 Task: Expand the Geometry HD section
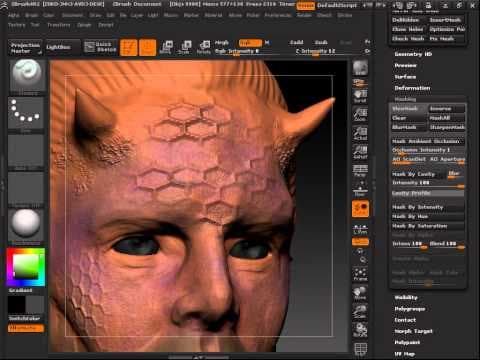413,54
